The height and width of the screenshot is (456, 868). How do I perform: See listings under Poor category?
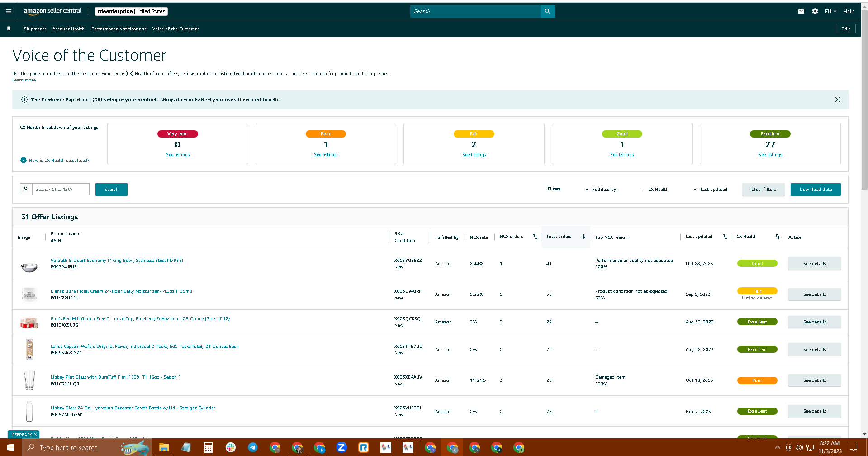326,155
